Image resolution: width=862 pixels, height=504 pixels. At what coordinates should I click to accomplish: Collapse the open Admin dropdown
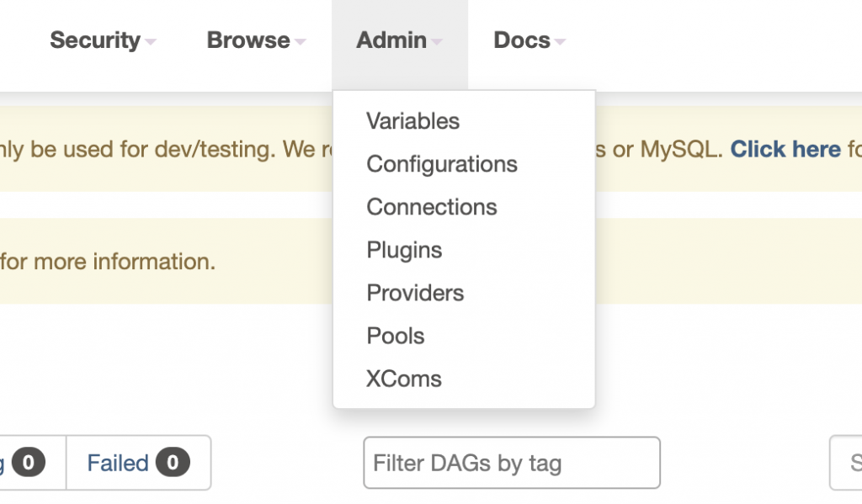391,40
